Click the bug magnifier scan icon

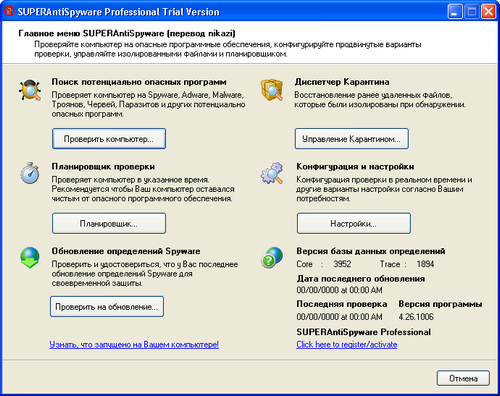coord(30,90)
